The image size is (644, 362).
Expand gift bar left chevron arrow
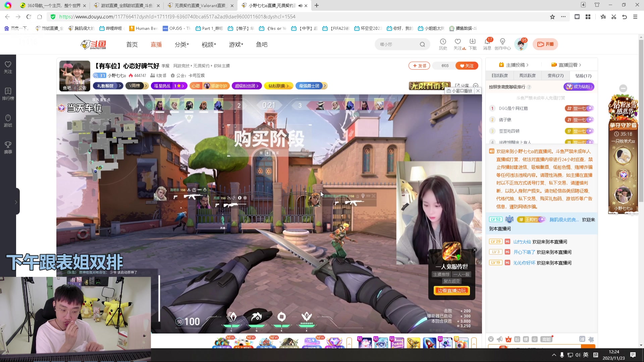pyautogui.click(x=349, y=343)
